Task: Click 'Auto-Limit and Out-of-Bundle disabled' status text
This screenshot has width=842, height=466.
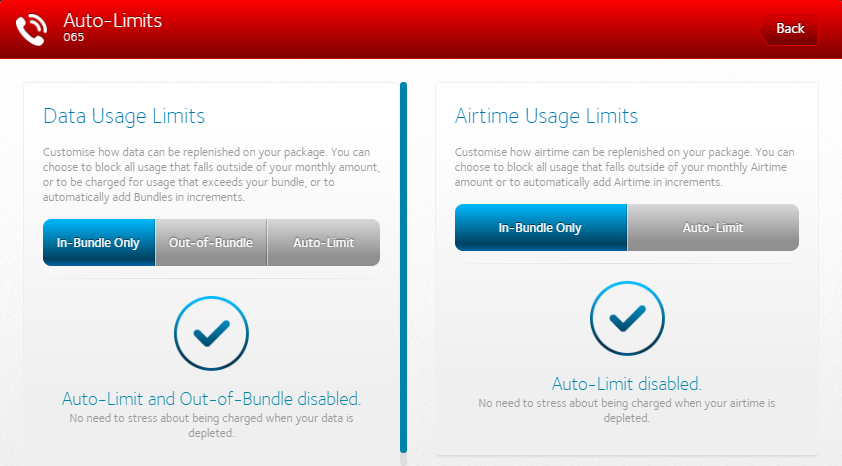Action: [x=211, y=398]
